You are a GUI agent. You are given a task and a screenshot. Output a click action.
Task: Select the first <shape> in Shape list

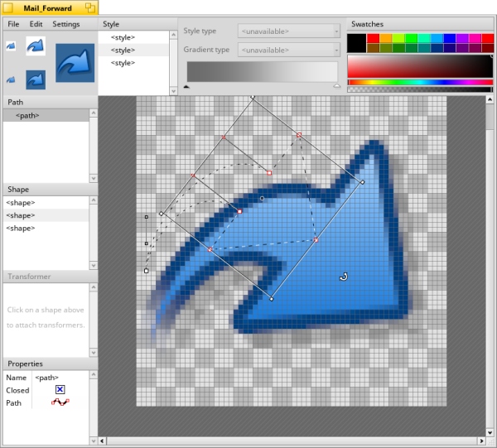point(21,203)
